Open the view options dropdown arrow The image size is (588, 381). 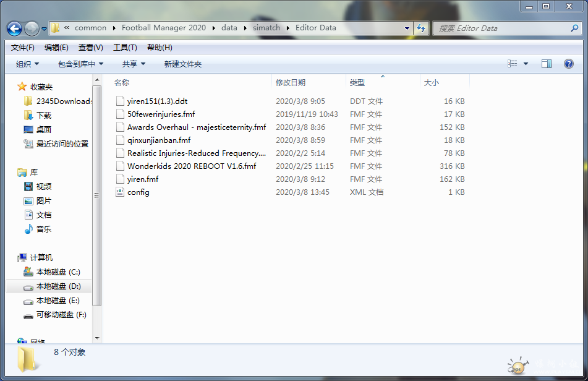526,64
